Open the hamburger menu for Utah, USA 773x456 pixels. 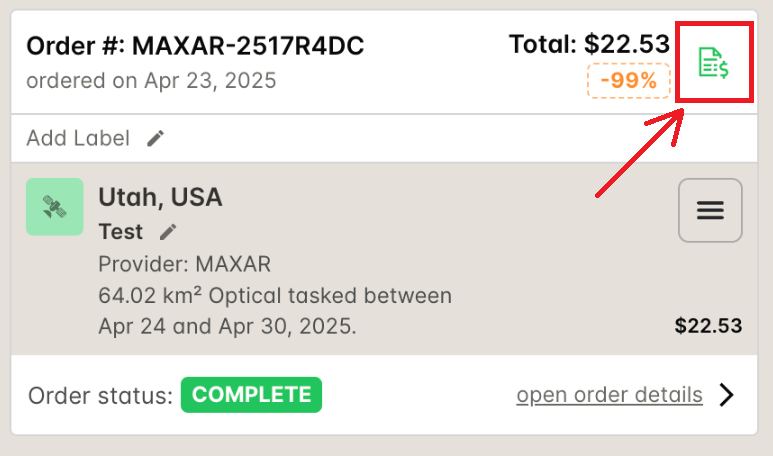coord(710,210)
